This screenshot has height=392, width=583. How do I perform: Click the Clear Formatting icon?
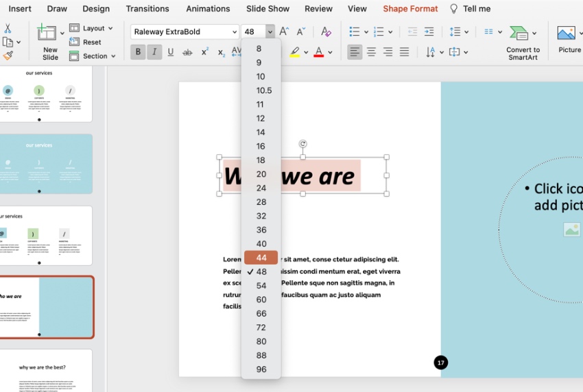click(326, 32)
